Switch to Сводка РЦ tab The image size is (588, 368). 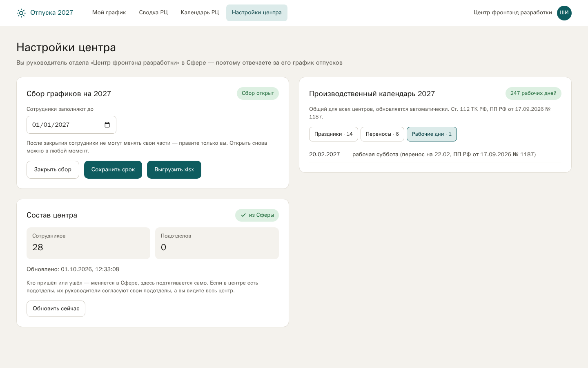pos(153,13)
